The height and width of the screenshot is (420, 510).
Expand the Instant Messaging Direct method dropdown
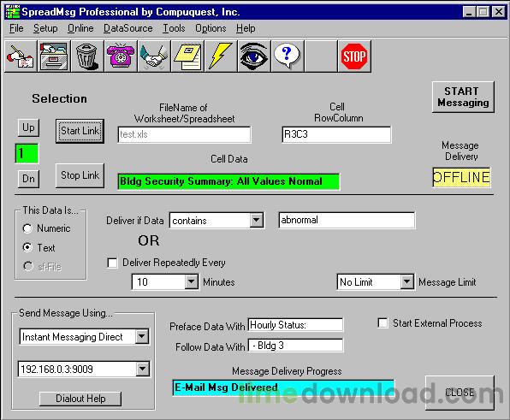tap(142, 336)
